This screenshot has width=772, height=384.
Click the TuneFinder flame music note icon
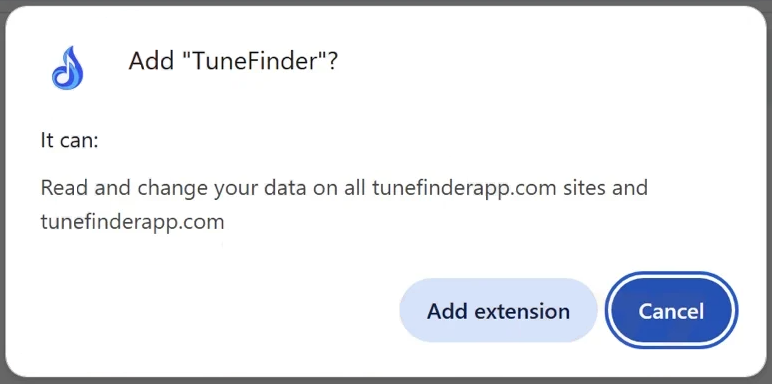67,68
